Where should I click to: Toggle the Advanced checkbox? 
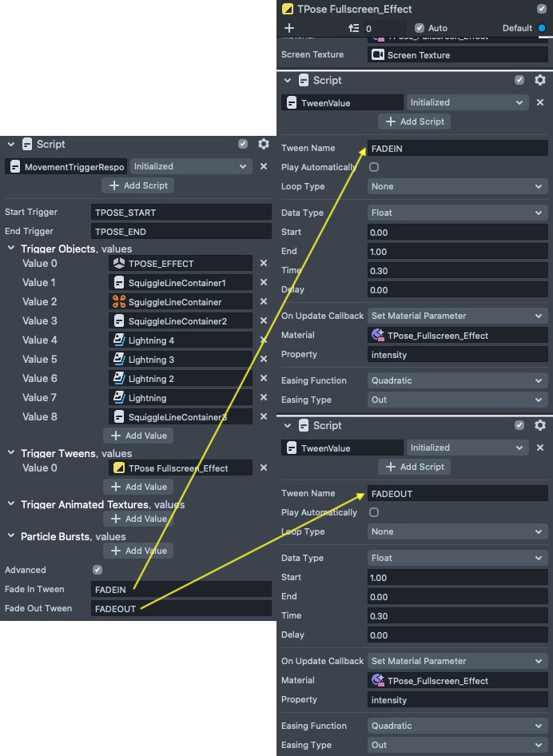[x=97, y=570]
